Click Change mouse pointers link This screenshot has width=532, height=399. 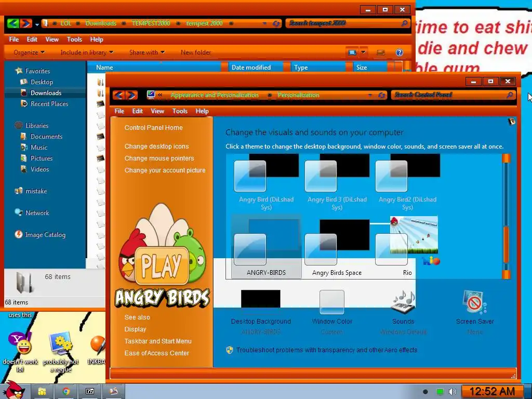pos(159,158)
